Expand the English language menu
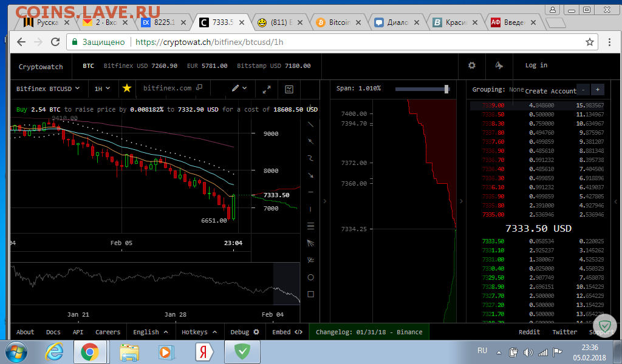The width and height of the screenshot is (622, 364). tap(151, 332)
